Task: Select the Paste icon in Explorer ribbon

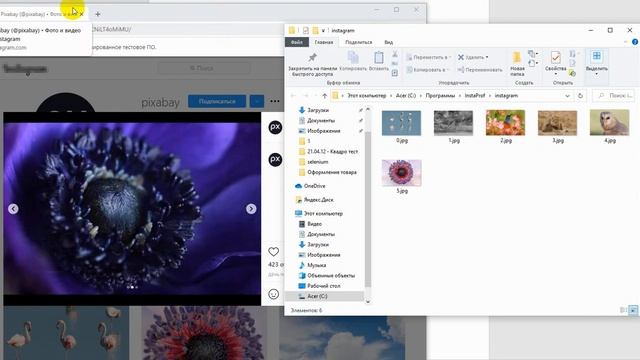Action: pos(378,61)
